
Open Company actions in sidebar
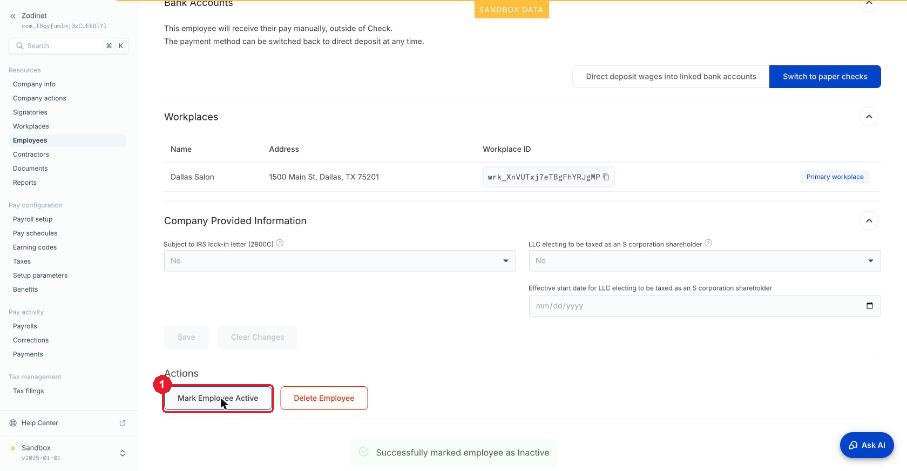pyautogui.click(x=39, y=98)
